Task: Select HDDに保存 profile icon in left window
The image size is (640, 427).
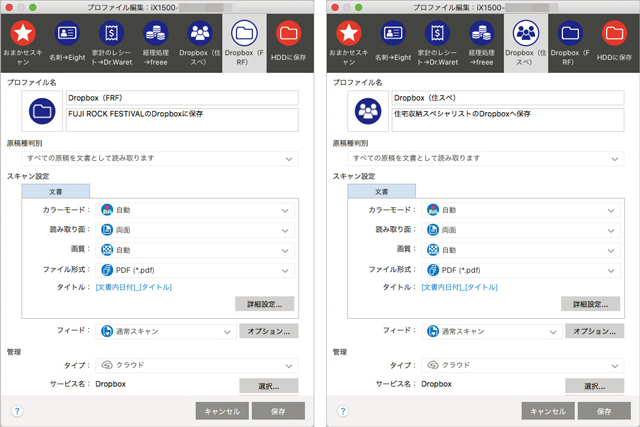Action: click(289, 33)
